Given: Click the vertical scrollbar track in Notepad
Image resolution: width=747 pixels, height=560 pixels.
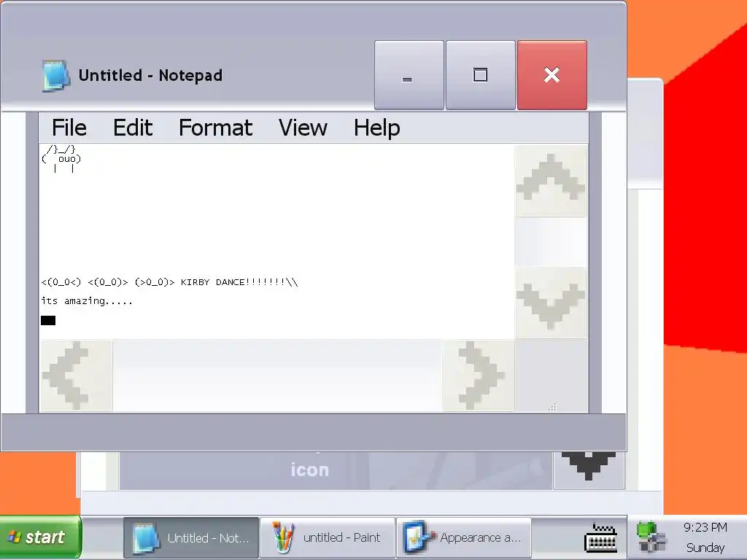Looking at the screenshot, I should [x=551, y=242].
